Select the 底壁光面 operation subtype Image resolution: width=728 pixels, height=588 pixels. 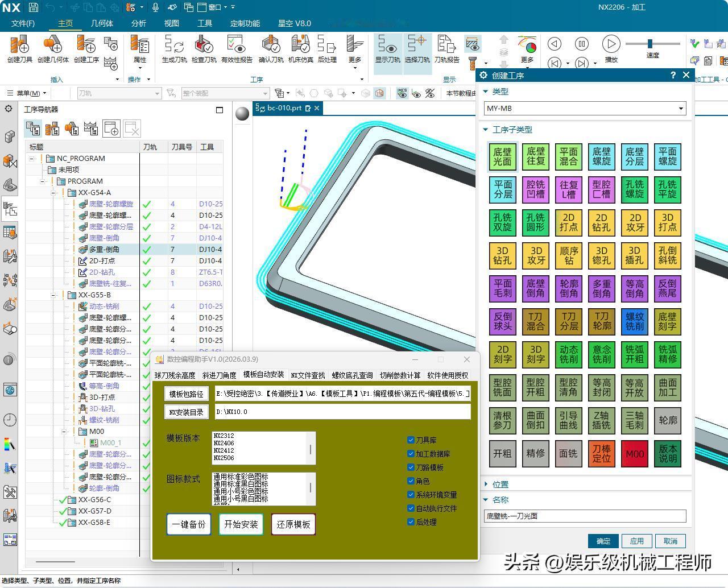[502, 157]
